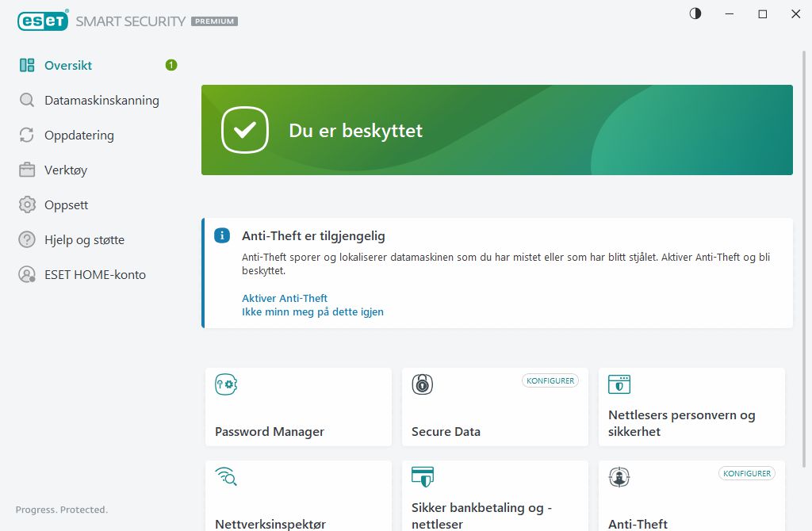
Task: Click the Oppdatering refresh arrows icon
Action: tap(27, 136)
